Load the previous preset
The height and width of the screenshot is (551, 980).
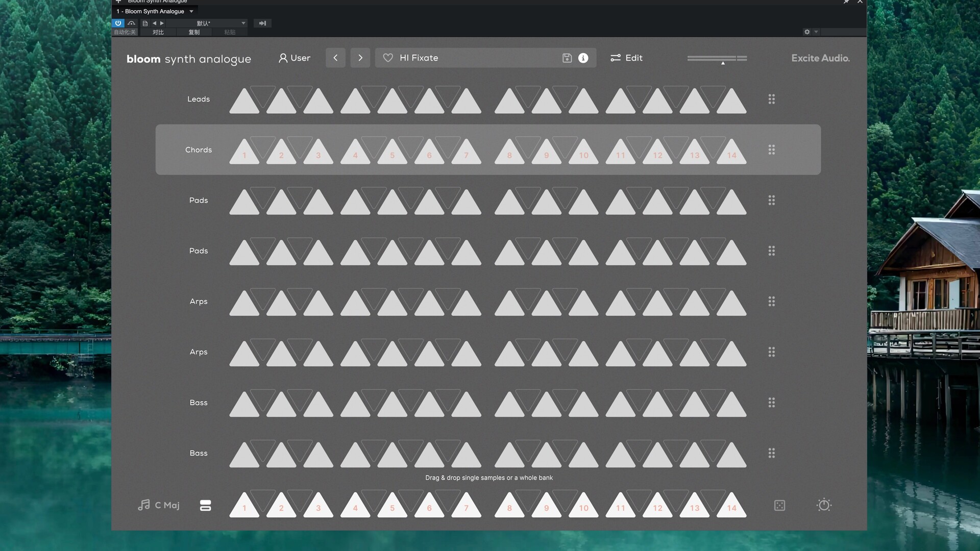[335, 58]
